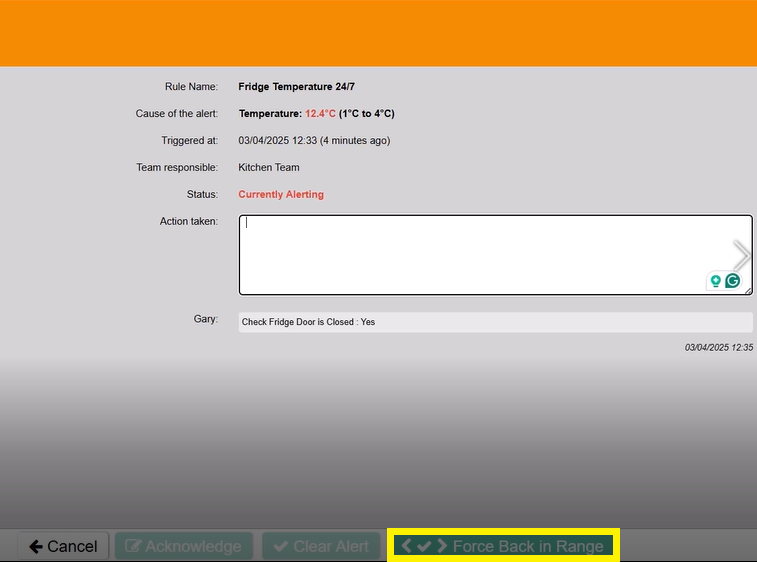Click the resize handle of the Action taken box

pos(748,291)
